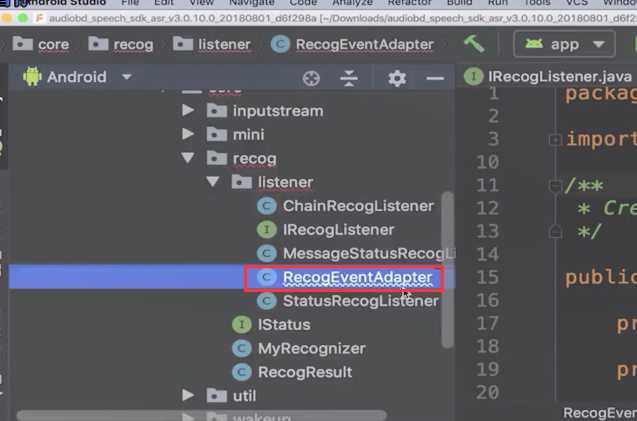Click the MessageStatusRecogListener class icon
Image resolution: width=637 pixels, height=421 pixels.
(x=267, y=253)
